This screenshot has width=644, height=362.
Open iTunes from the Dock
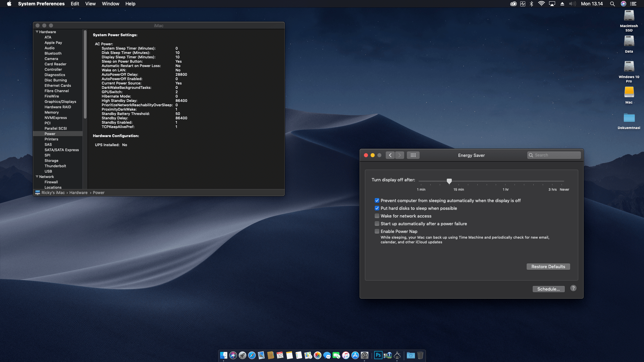(345, 355)
